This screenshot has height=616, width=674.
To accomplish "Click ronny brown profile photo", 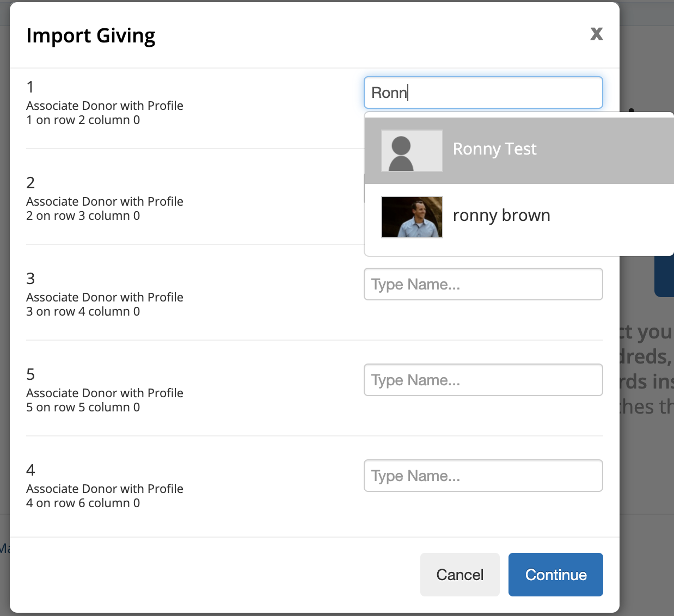I will pos(412,217).
